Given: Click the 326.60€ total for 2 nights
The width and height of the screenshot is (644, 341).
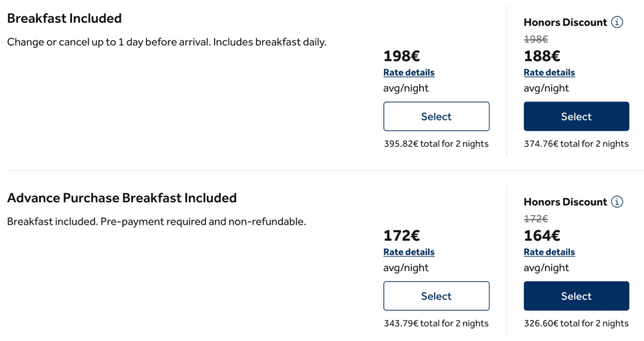Looking at the screenshot, I should tap(576, 323).
